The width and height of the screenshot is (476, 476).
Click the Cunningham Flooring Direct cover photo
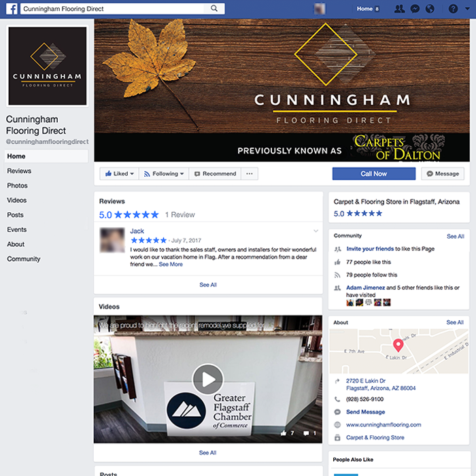(x=282, y=90)
